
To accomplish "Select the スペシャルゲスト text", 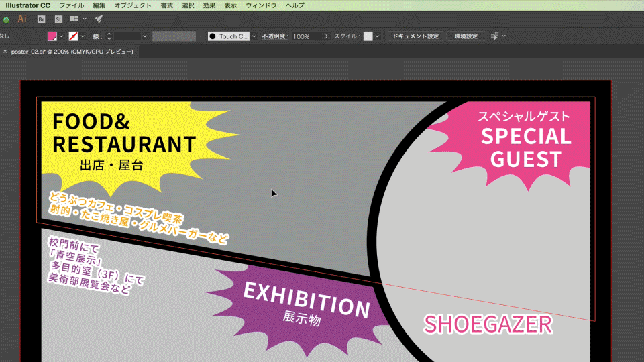I will [x=524, y=116].
